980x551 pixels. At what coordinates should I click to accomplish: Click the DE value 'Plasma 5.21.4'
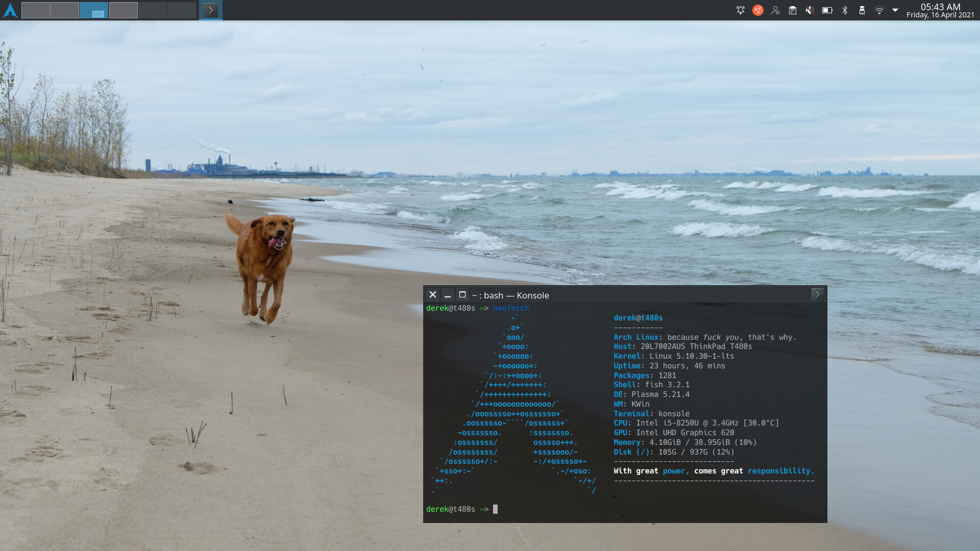660,394
